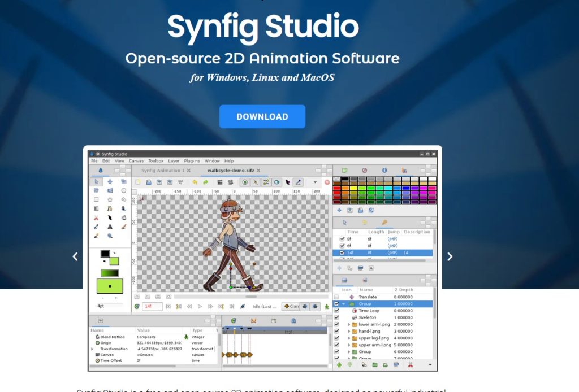Image resolution: width=579 pixels, height=392 pixels.
Task: Expand the lower arm-l.png layer
Action: click(349, 325)
